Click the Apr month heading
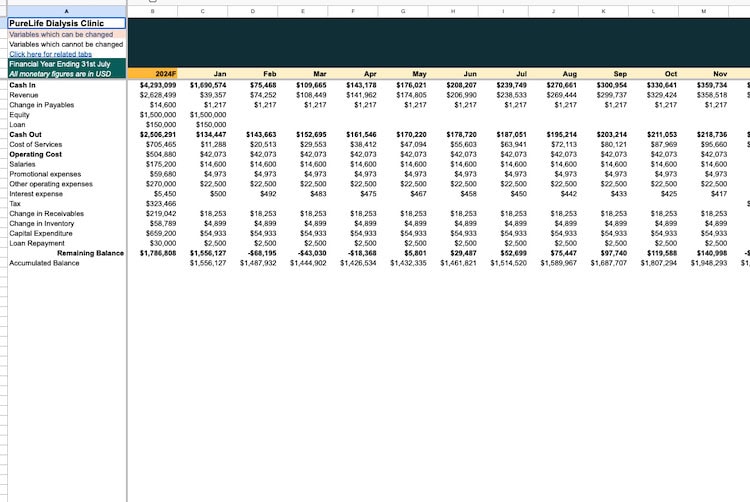This screenshot has height=502, width=750. point(353,74)
